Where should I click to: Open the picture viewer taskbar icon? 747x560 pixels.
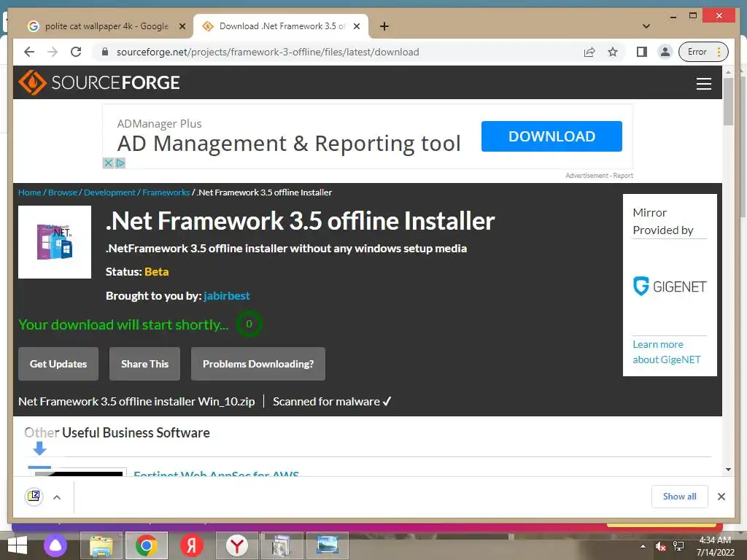[x=328, y=545]
